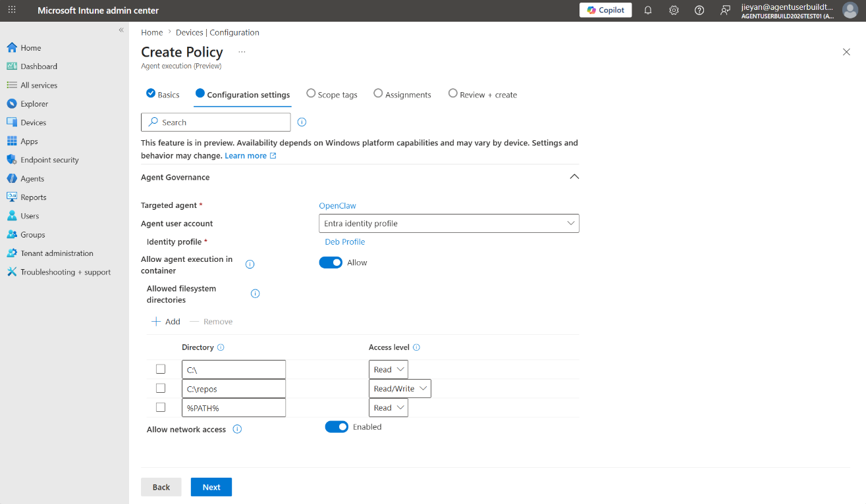Collapse the sidebar with double chevron
The height and width of the screenshot is (504, 866).
click(x=121, y=30)
